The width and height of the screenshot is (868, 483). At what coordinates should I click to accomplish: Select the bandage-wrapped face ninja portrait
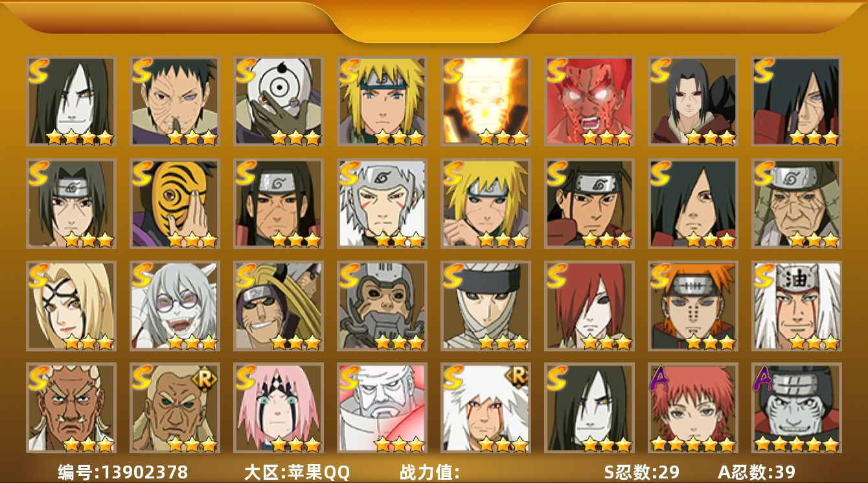485,305
